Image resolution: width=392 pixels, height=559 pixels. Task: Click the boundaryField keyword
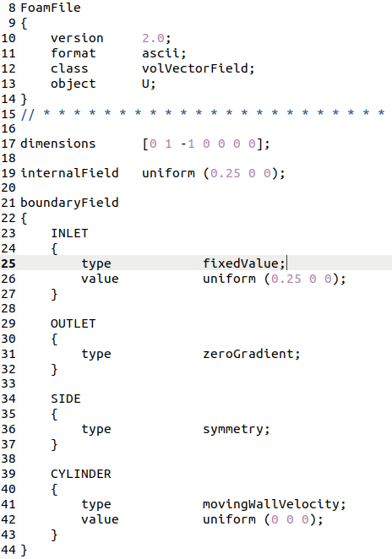point(69,203)
